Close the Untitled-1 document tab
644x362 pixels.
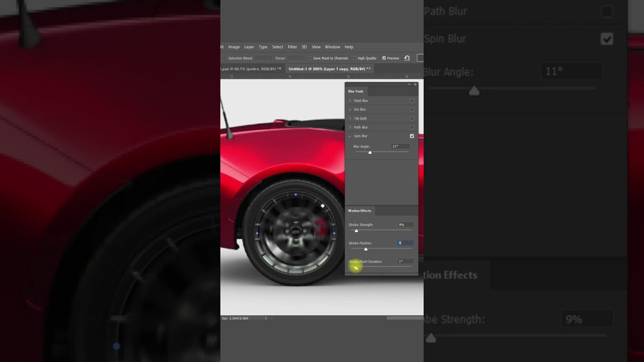point(370,68)
